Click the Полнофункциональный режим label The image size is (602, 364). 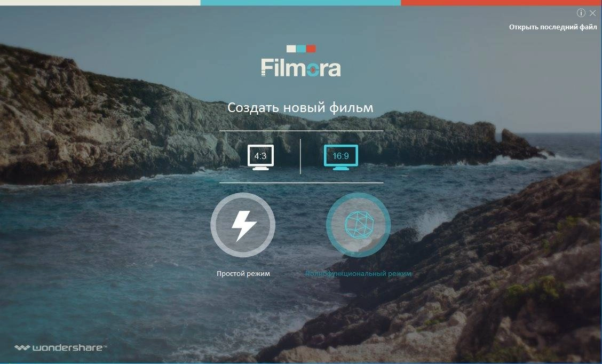(358, 273)
